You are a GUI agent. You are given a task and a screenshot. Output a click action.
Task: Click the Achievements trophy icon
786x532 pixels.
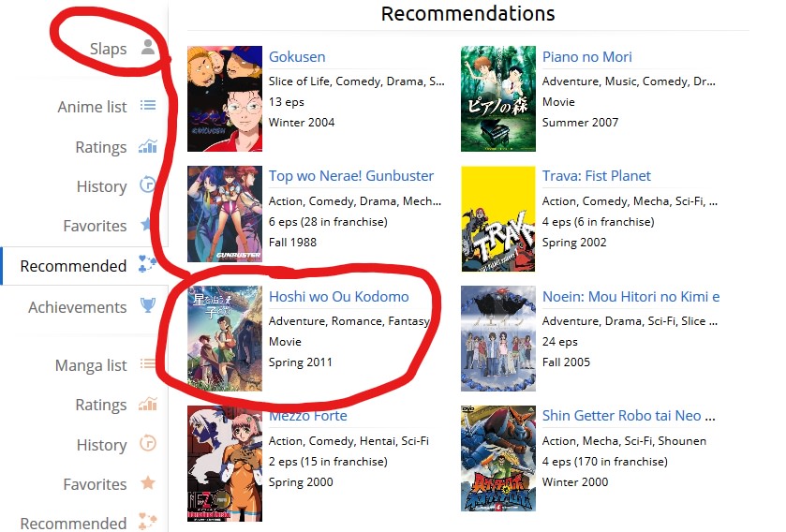click(x=147, y=305)
